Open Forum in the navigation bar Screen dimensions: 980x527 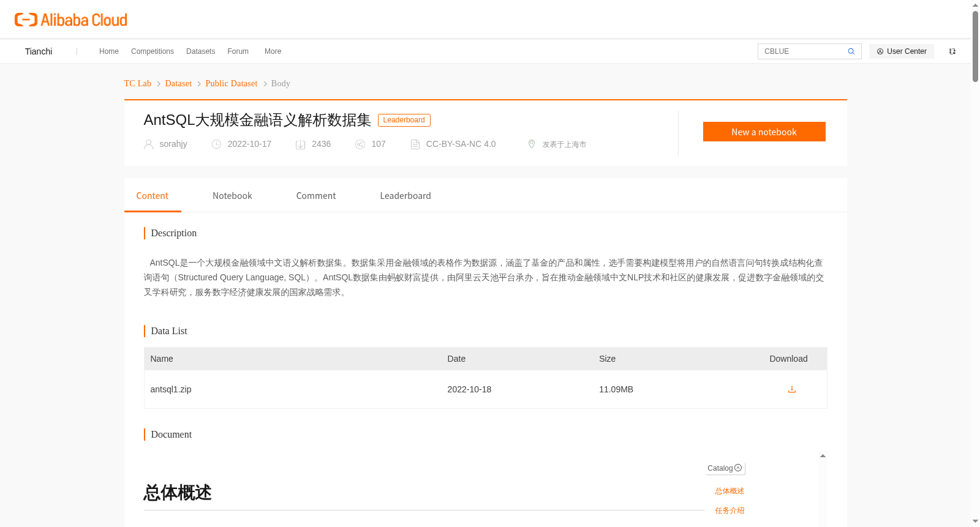point(238,51)
